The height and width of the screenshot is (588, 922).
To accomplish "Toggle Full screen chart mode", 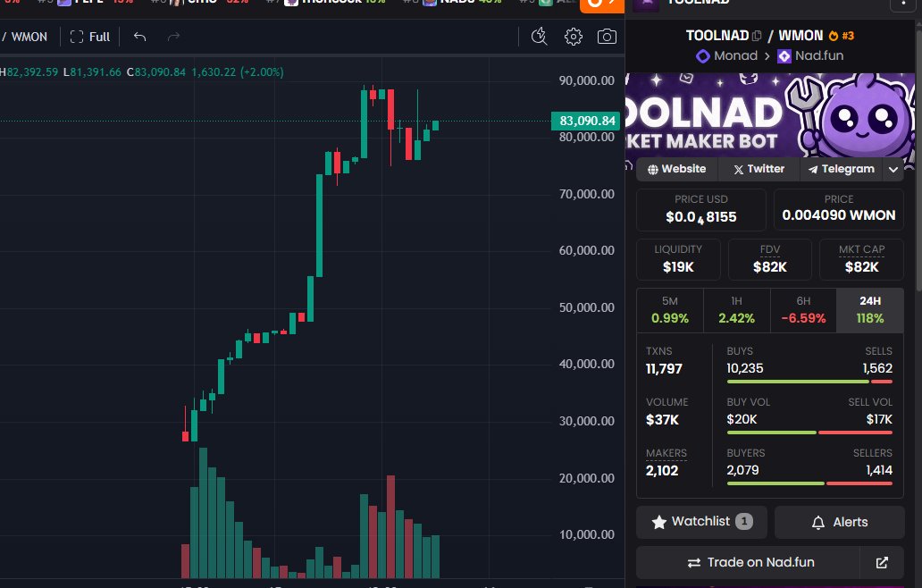I will [90, 37].
